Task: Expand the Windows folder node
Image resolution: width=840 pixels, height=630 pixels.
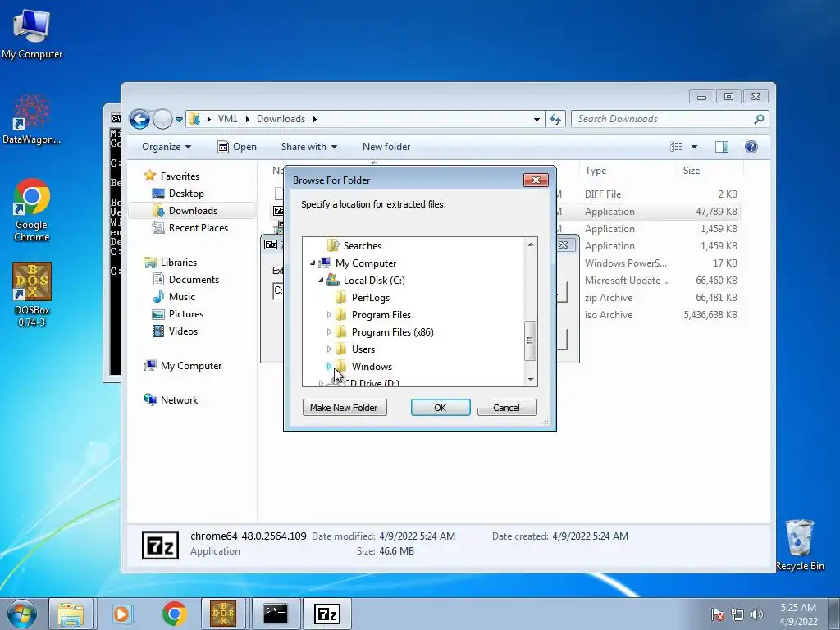Action: pos(329,367)
